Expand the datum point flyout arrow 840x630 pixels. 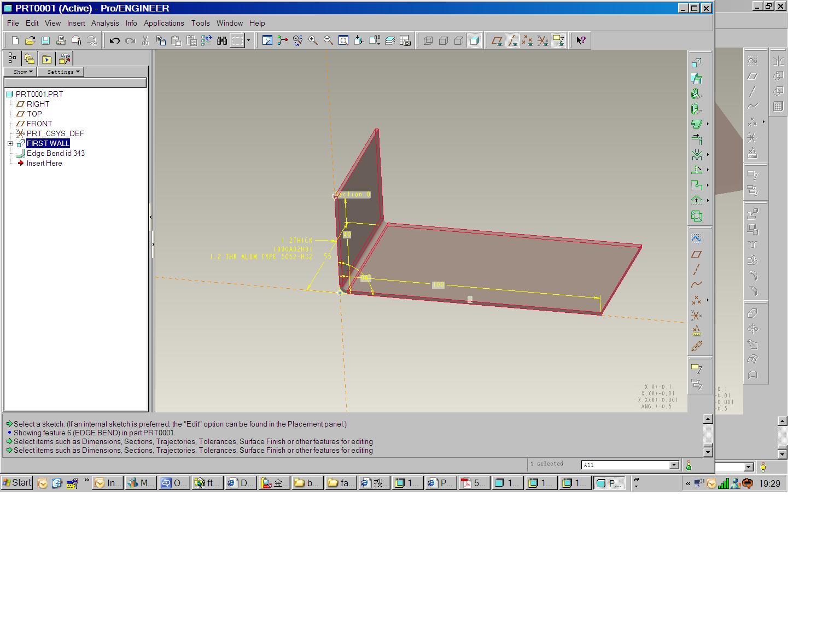(708, 300)
